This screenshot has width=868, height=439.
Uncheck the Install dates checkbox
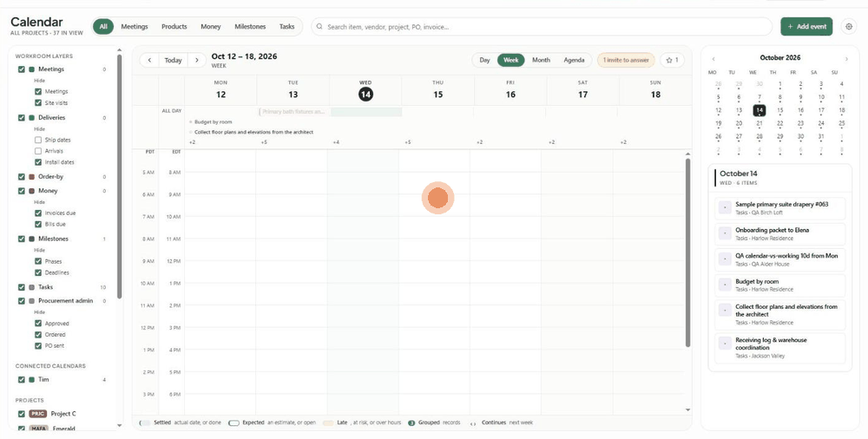[x=38, y=162]
